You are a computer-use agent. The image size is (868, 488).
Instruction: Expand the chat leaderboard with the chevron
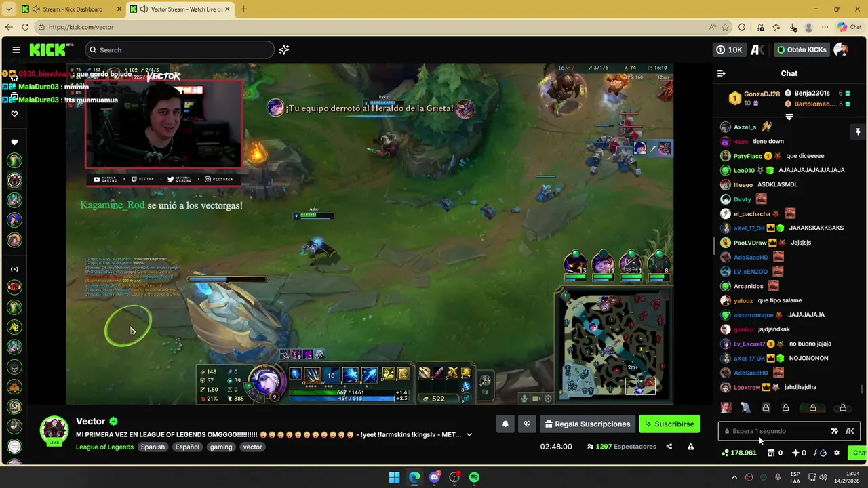(789, 117)
